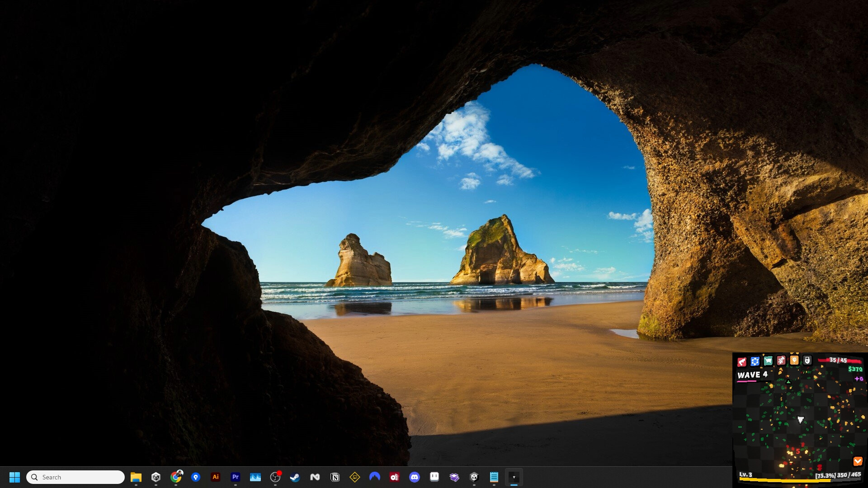Click the orange lightbulb upgrade icon

coord(794,361)
